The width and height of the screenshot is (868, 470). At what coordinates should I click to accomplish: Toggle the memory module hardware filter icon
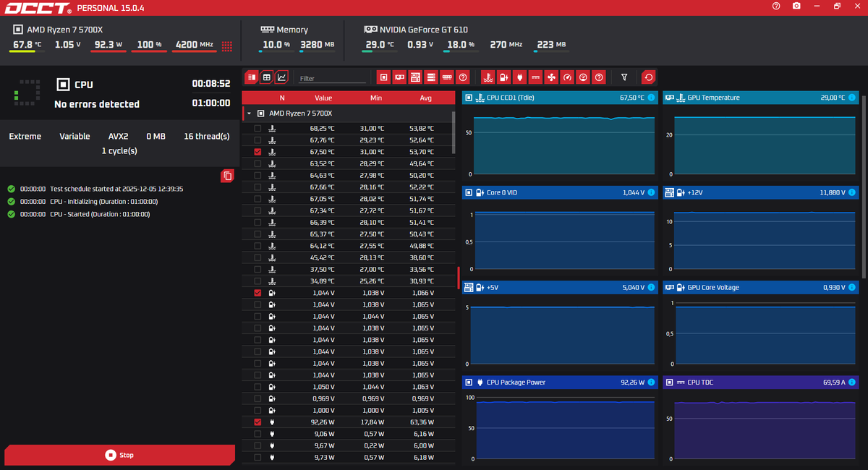pos(447,77)
